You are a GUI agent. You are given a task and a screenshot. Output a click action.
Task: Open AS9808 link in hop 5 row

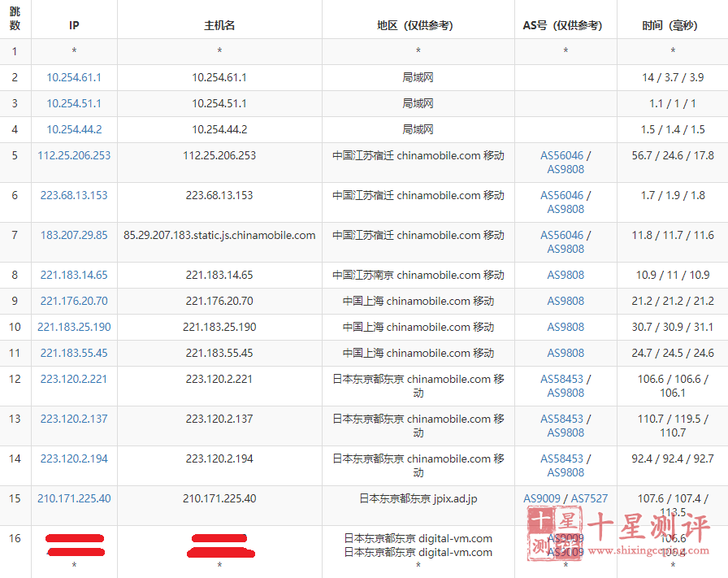pos(565,170)
